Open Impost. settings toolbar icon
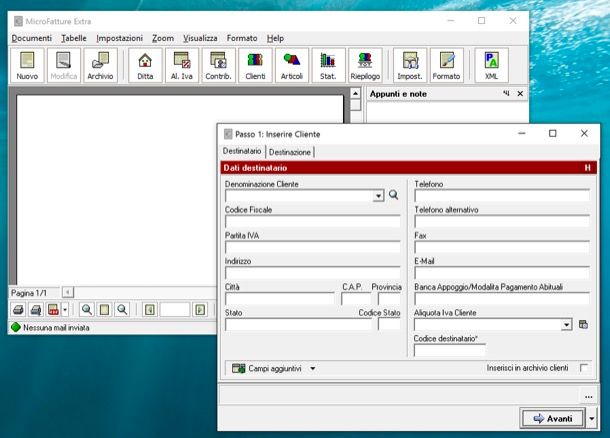This screenshot has height=438, width=610. (x=410, y=65)
